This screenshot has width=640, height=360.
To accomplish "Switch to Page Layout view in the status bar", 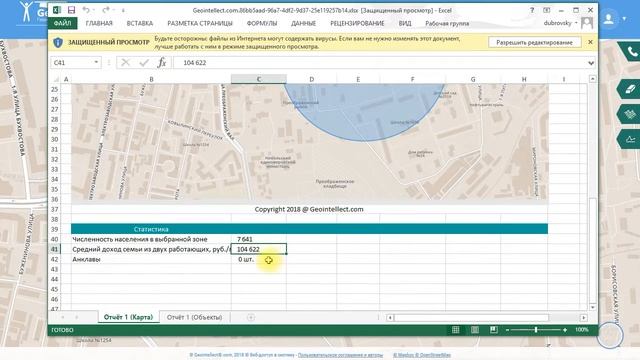I will (475, 330).
